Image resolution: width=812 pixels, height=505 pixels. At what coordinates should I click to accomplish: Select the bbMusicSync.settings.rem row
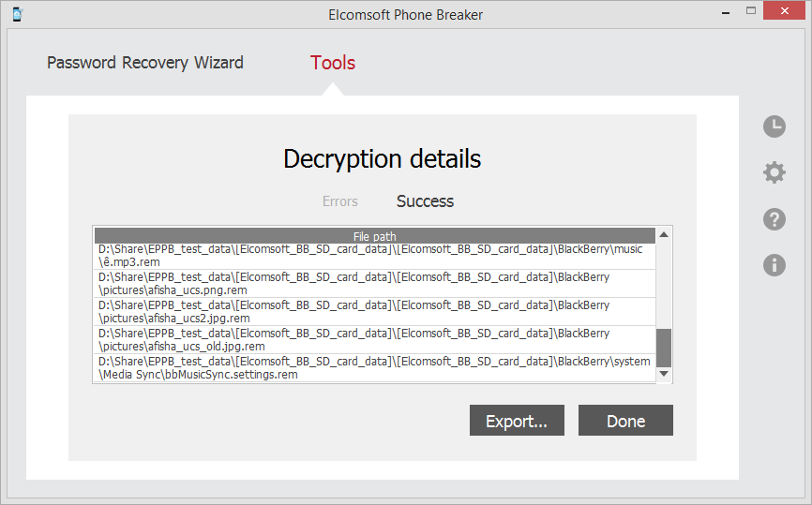click(x=374, y=368)
